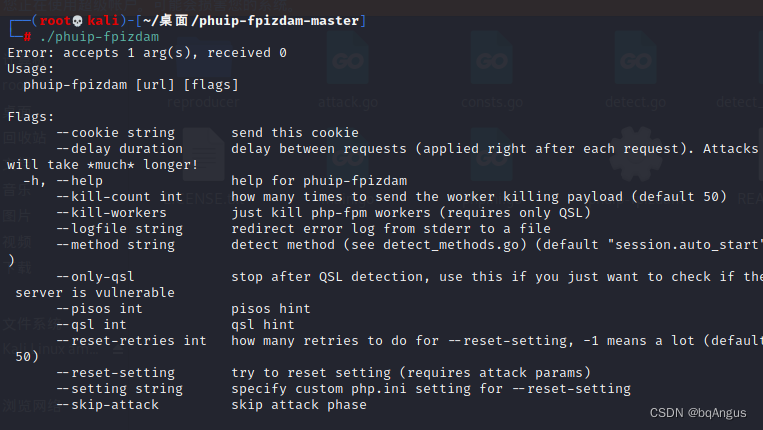Click the CSDN @bqAngus watermark
Image resolution: width=763 pixels, height=430 pixels.
point(697,413)
